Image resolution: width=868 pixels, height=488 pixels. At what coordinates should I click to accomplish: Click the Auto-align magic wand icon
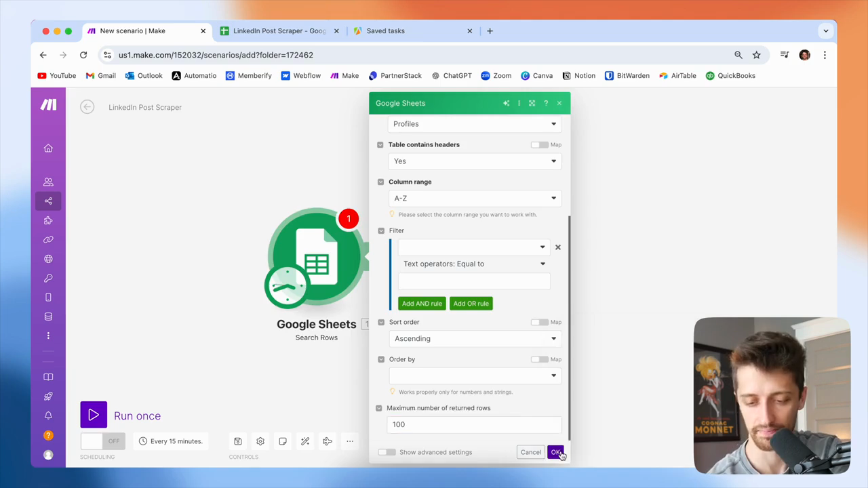305,441
